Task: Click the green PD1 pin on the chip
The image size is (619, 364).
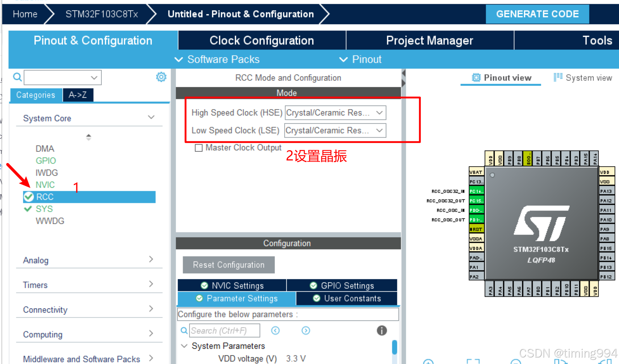Action: 476,220
